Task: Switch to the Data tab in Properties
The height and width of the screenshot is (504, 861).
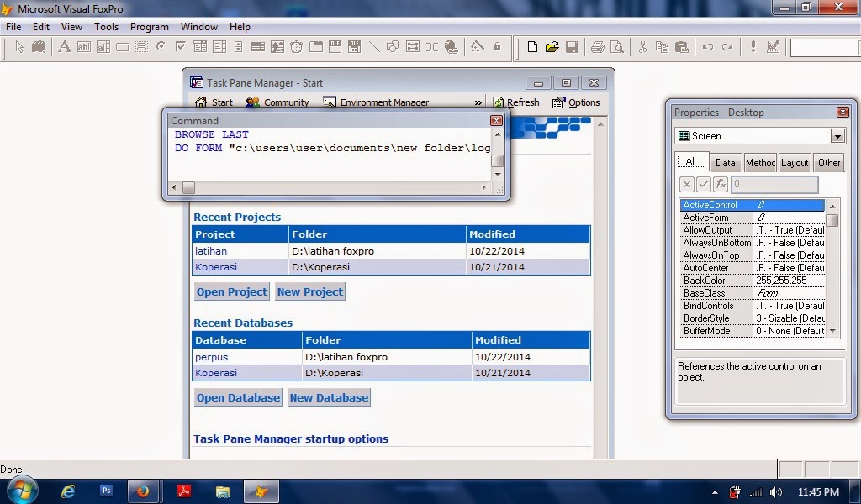Action: (725, 163)
